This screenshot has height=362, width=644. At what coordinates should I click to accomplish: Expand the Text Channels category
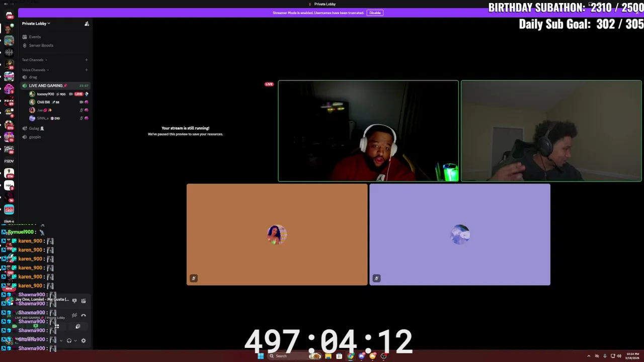point(34,60)
